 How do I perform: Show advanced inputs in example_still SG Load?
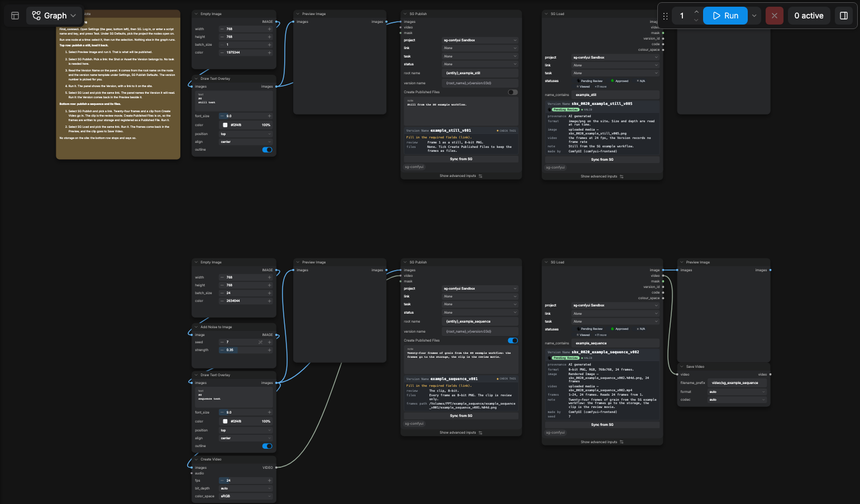coord(602,176)
